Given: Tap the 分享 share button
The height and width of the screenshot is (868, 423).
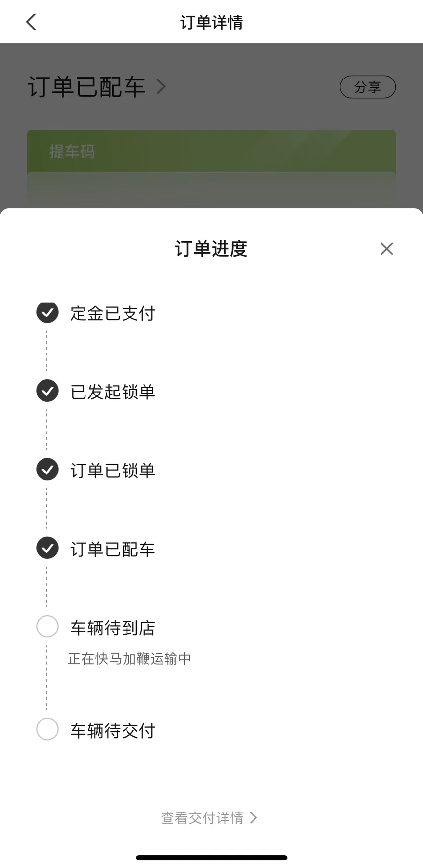Looking at the screenshot, I should (368, 87).
